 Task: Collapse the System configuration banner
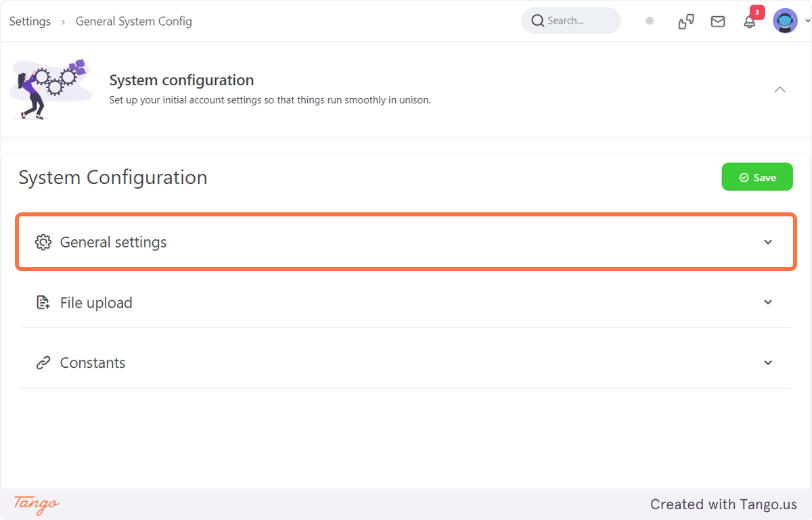tap(780, 89)
